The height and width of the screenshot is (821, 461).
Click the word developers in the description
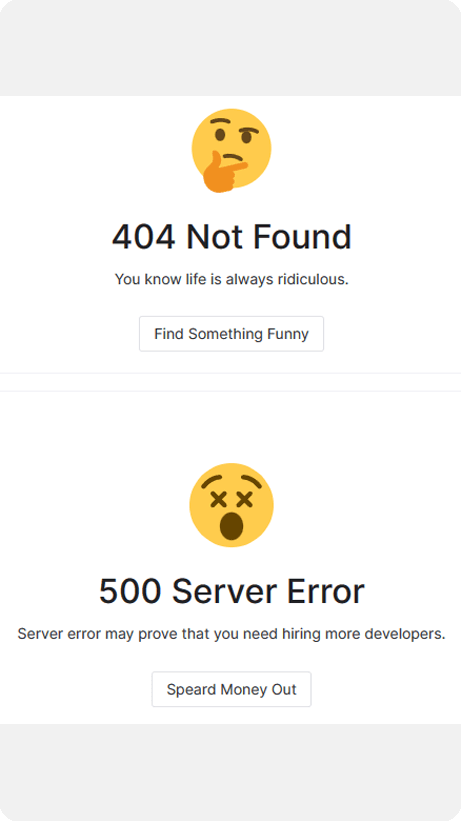pyautogui.click(x=405, y=634)
